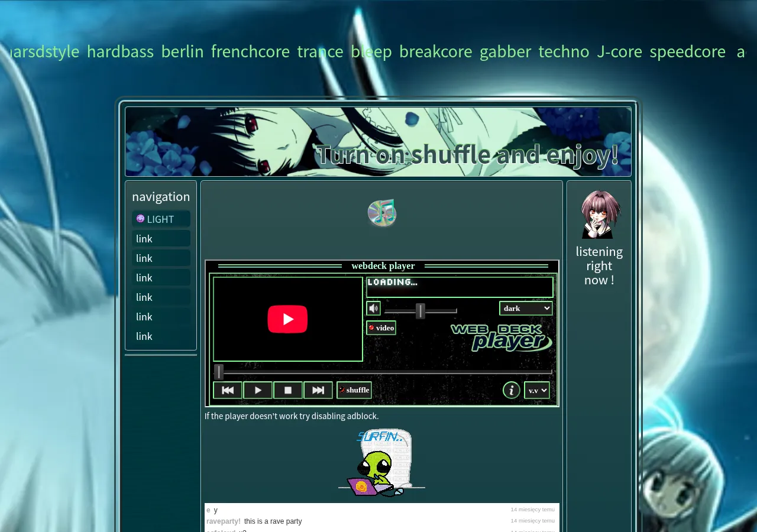Screen dimensions: 757x532
Task: Click the "this is a rave party" message
Action: [273, 521]
